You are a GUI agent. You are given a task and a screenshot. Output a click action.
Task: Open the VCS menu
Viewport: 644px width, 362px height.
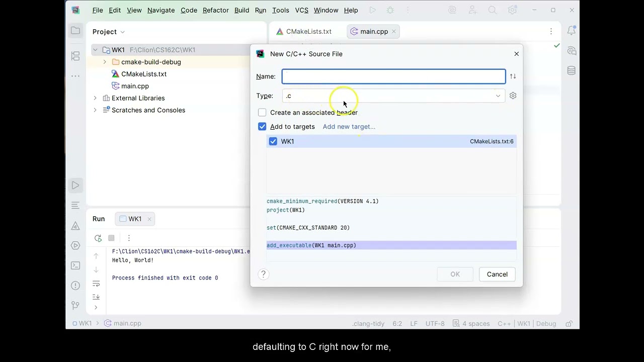click(x=302, y=10)
